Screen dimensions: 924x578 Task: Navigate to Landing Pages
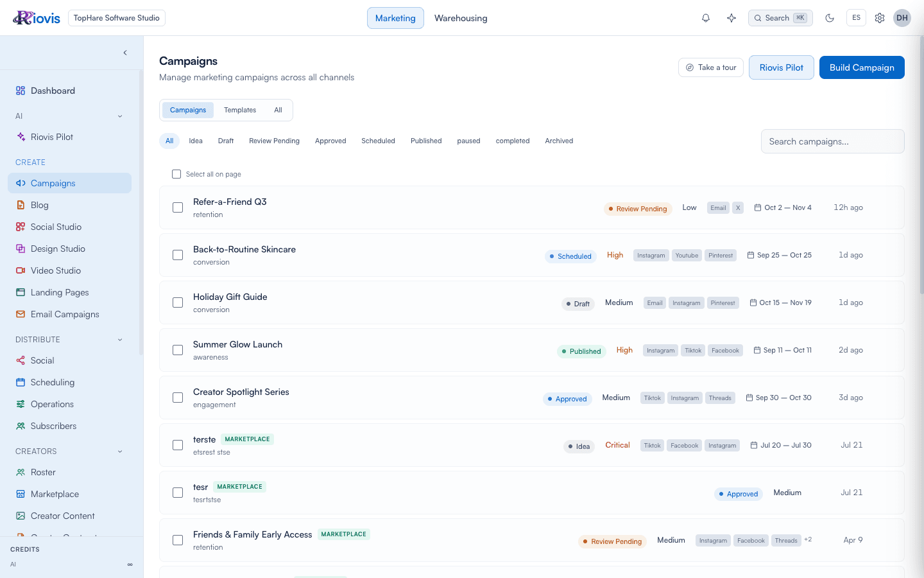point(69,292)
